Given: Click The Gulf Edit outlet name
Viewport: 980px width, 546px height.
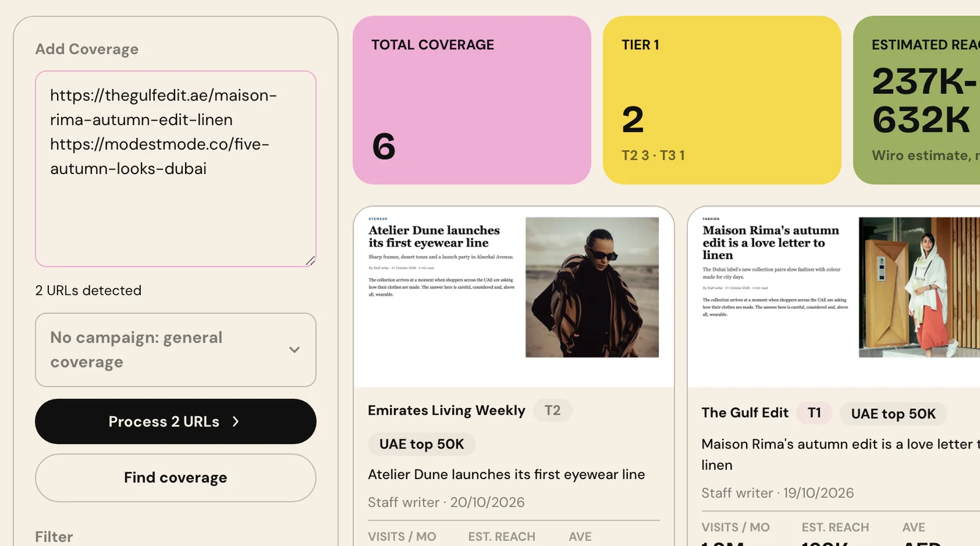Looking at the screenshot, I should coord(745,413).
